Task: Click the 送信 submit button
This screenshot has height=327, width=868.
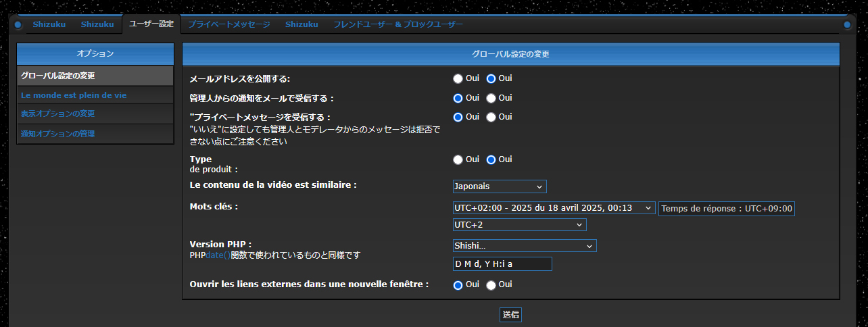Action: click(511, 315)
